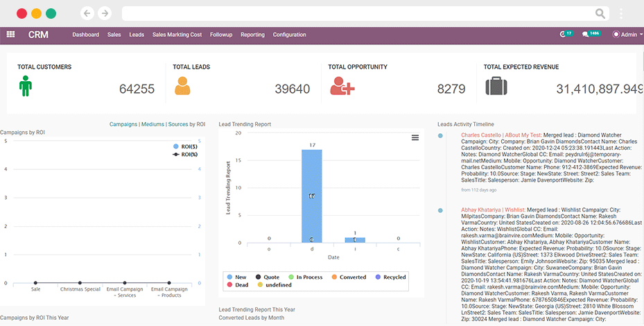644x326 pixels.
Task: Open the Leads menu
Action: (x=137, y=35)
